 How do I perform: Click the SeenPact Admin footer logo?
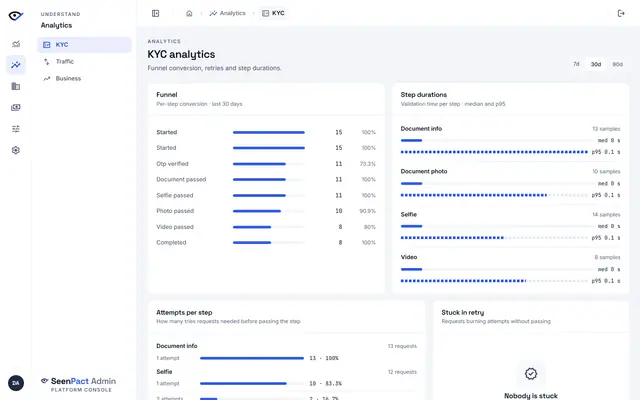point(78,384)
